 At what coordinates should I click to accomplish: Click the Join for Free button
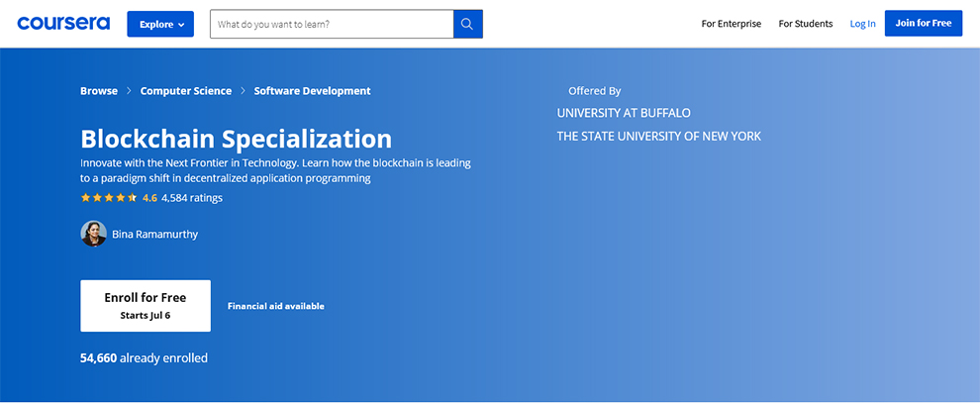(x=924, y=23)
